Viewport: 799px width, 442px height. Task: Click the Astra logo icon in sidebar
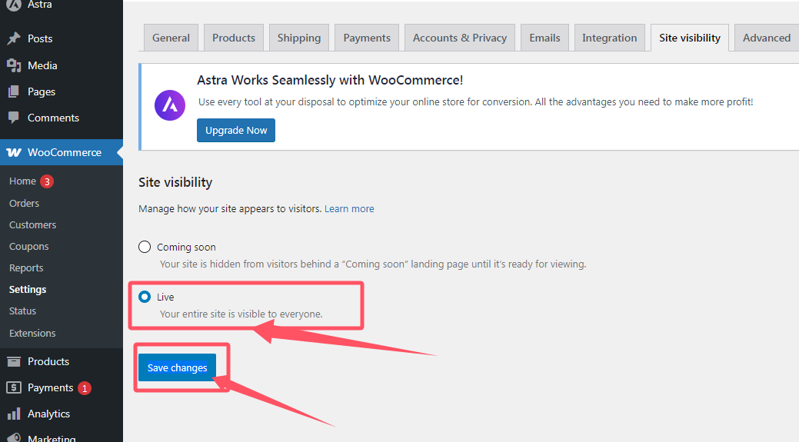13,5
